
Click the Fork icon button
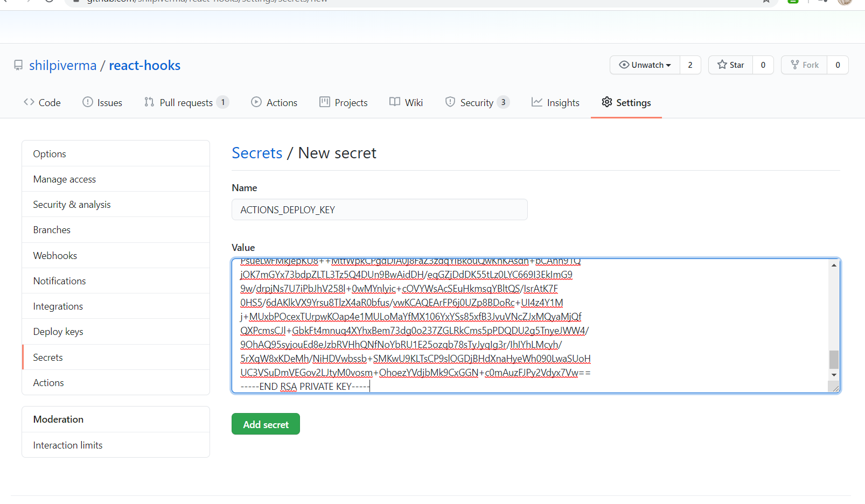pos(804,65)
